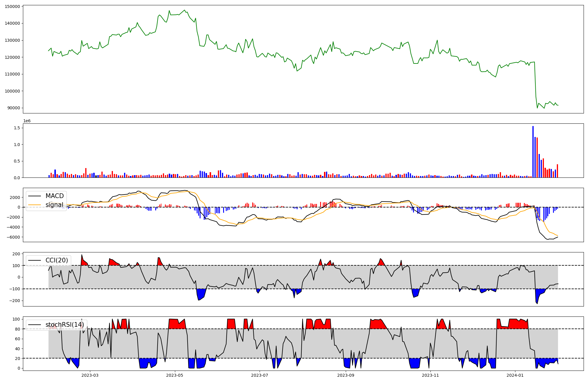Click the 40 stochRSI axis label
The image size is (588, 382).
[18, 349]
